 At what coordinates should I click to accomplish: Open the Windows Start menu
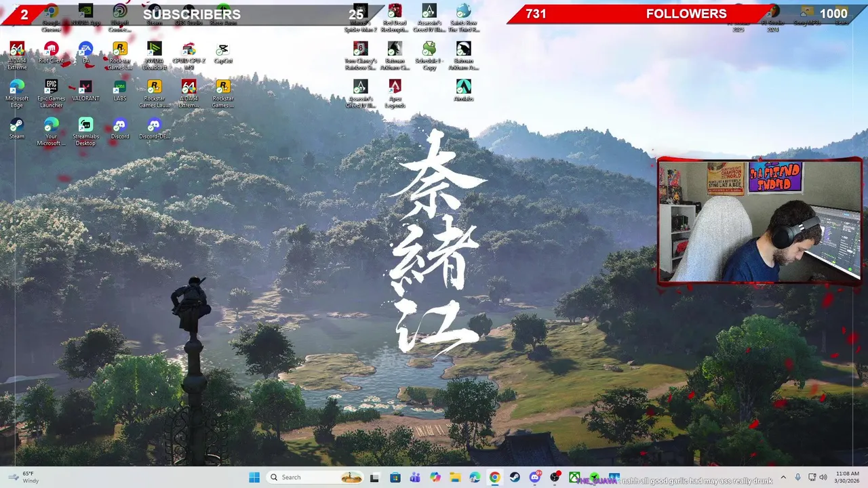[254, 477]
